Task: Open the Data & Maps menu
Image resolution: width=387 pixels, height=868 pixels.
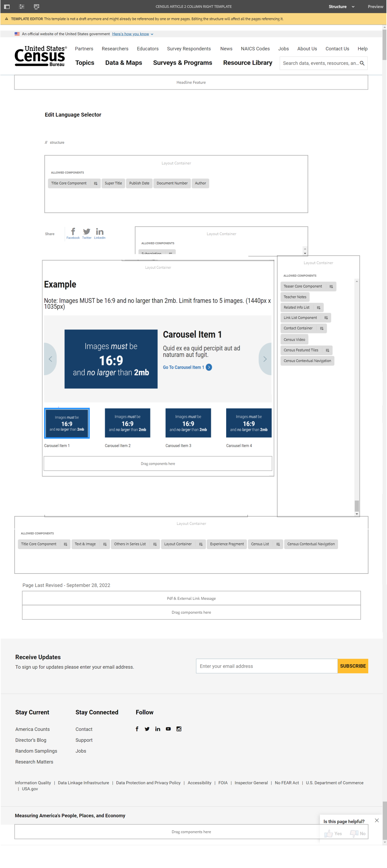Action: [x=123, y=63]
